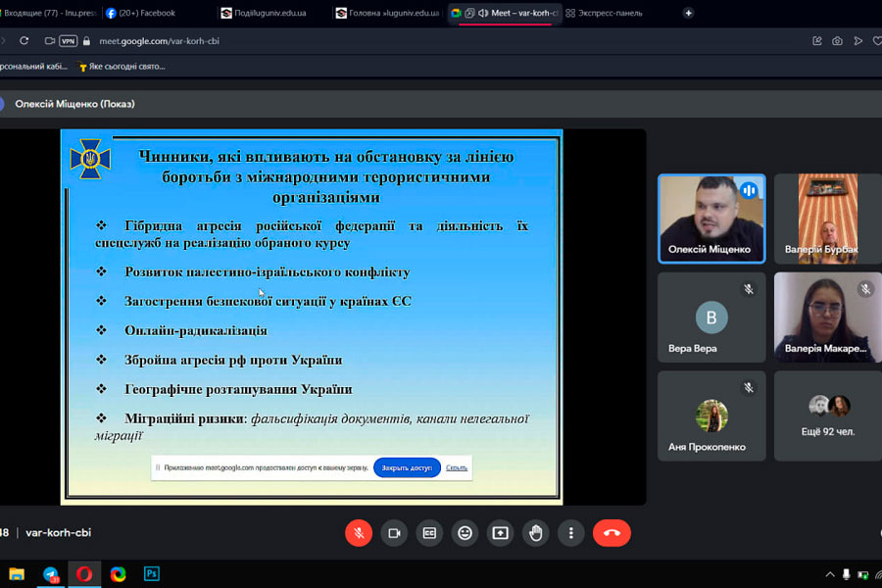This screenshot has width=882, height=588.
Task: Click 'Географічне розташування України' text
Action: coord(238,389)
